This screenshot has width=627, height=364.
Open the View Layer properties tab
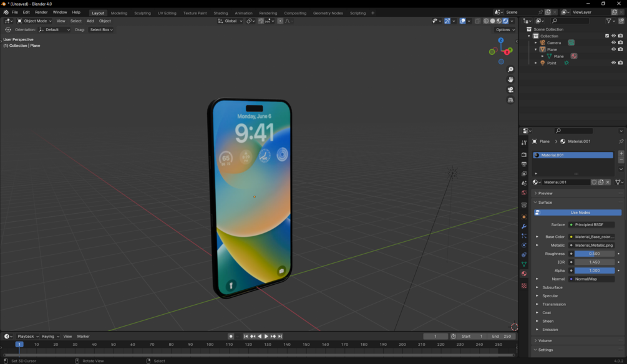[524, 174]
